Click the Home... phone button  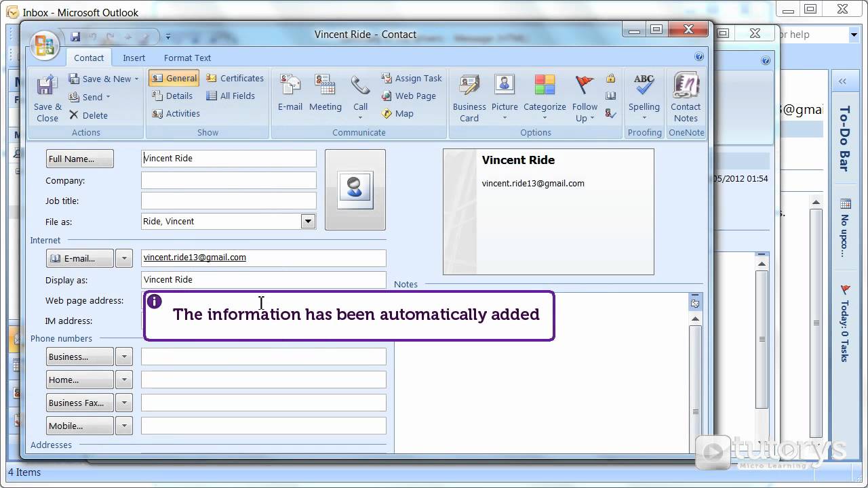(79, 380)
